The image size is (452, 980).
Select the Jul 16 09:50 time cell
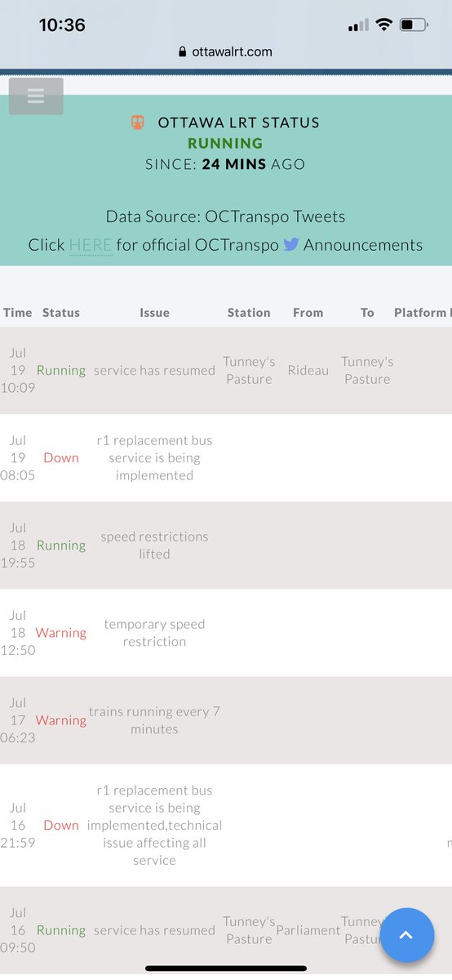(18, 929)
